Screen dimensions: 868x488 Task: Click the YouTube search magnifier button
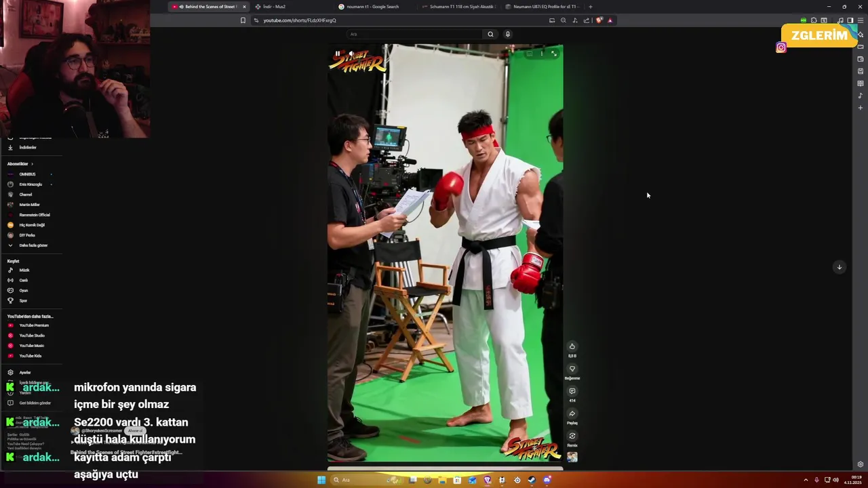tap(490, 34)
